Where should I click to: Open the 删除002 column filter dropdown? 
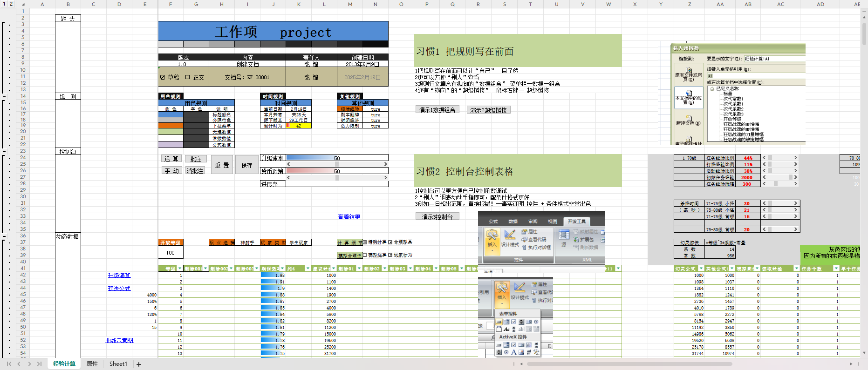click(x=231, y=269)
